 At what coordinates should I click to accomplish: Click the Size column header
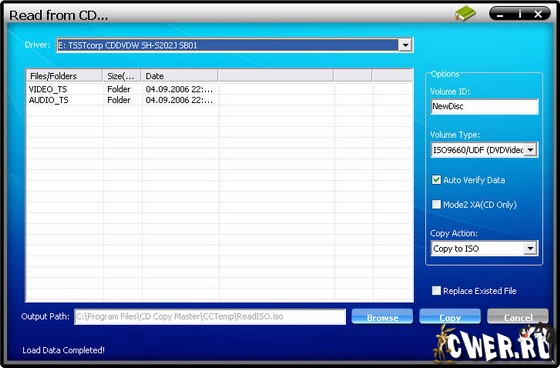[122, 76]
